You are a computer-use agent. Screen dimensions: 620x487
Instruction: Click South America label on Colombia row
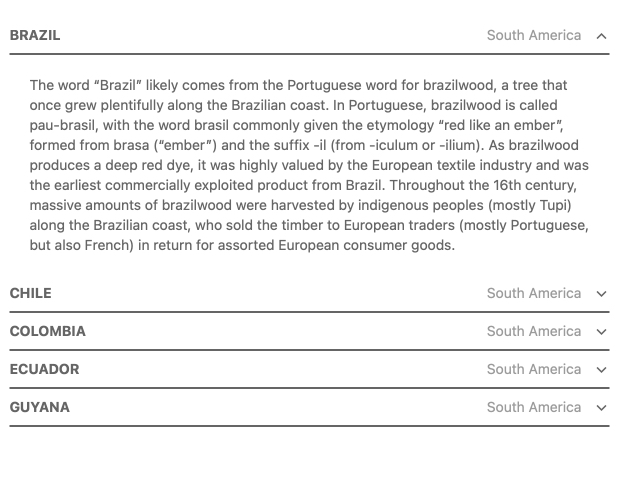point(534,331)
